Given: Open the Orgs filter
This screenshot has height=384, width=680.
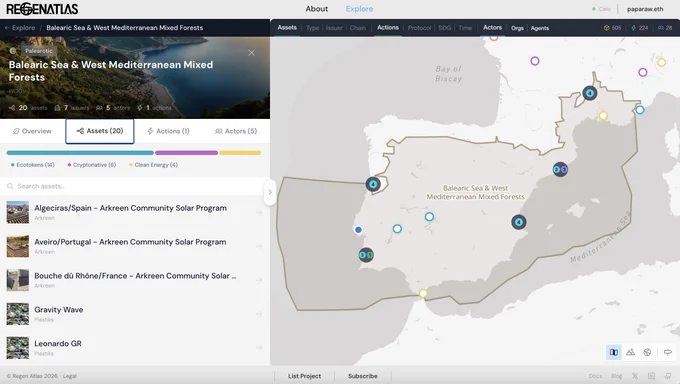Looking at the screenshot, I should click(517, 28).
